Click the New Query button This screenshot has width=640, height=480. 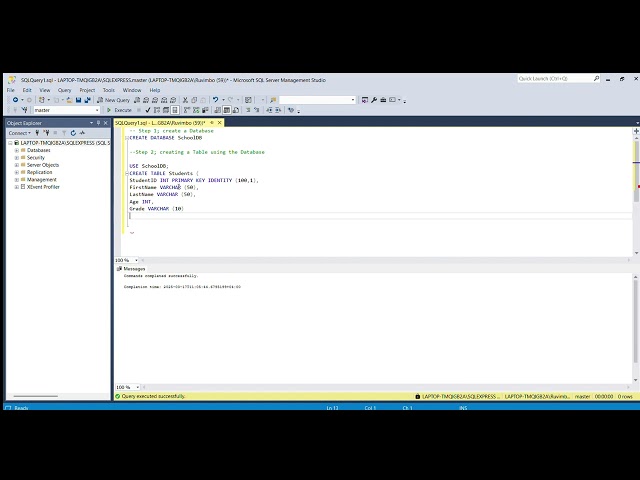click(x=113, y=100)
